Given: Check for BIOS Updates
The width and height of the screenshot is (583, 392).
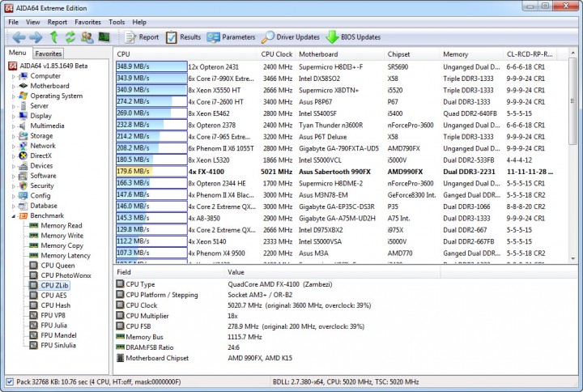Looking at the screenshot, I should 353,37.
